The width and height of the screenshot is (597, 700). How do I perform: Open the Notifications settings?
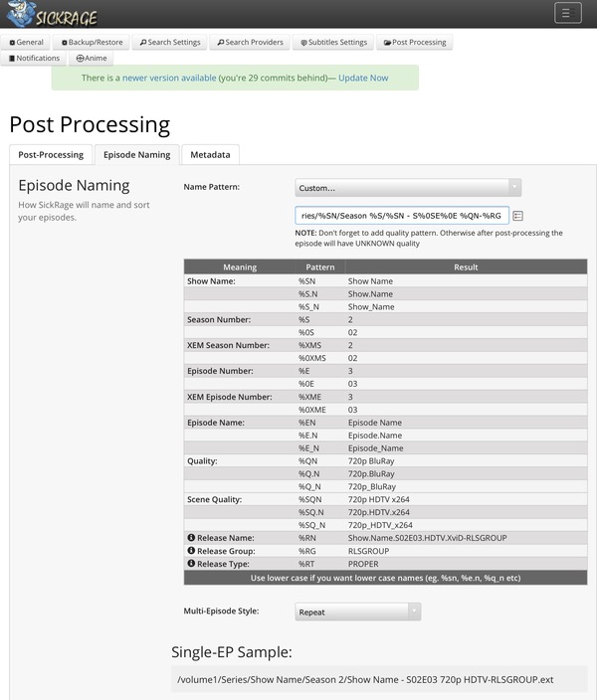pos(35,59)
